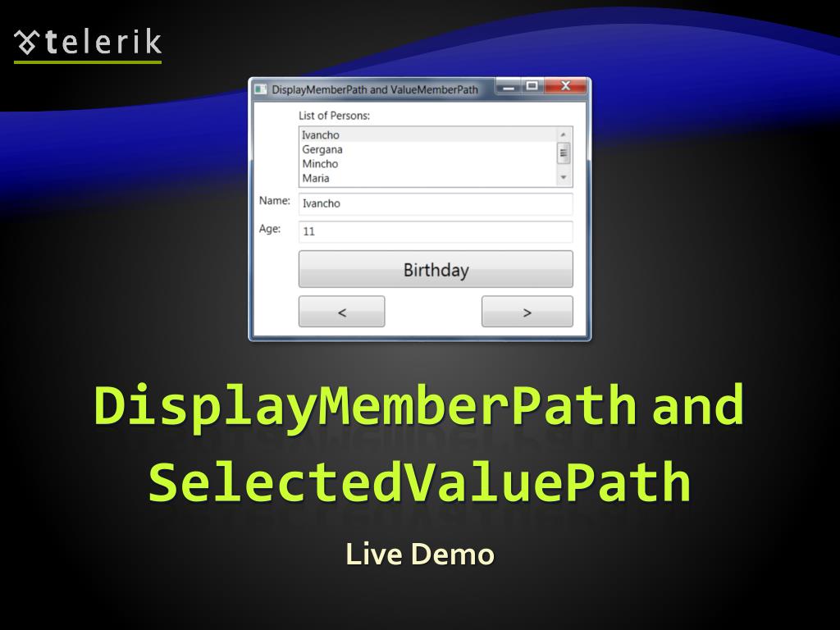
Task: Click the Name text field
Action: click(x=436, y=203)
